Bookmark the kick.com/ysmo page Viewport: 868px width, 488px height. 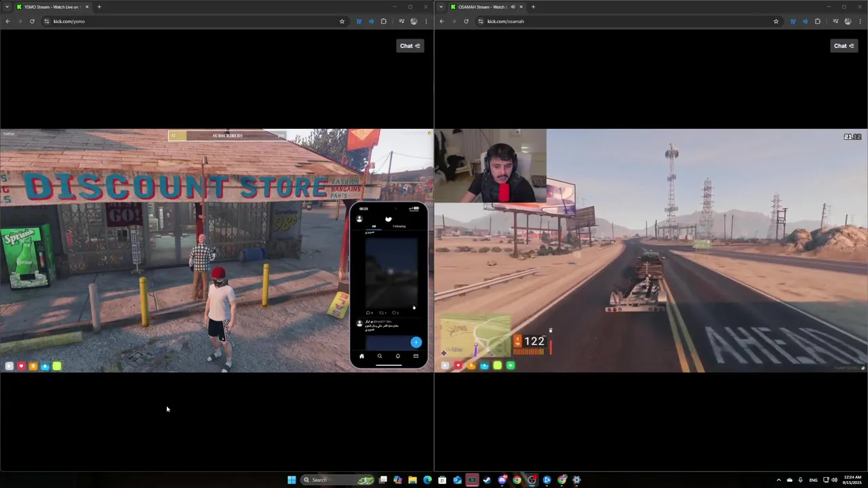tap(342, 21)
